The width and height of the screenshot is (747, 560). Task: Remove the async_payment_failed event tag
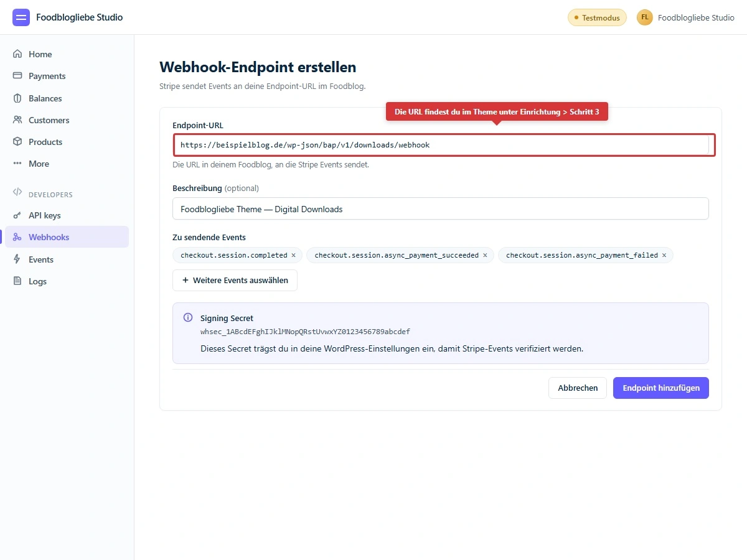(x=664, y=255)
